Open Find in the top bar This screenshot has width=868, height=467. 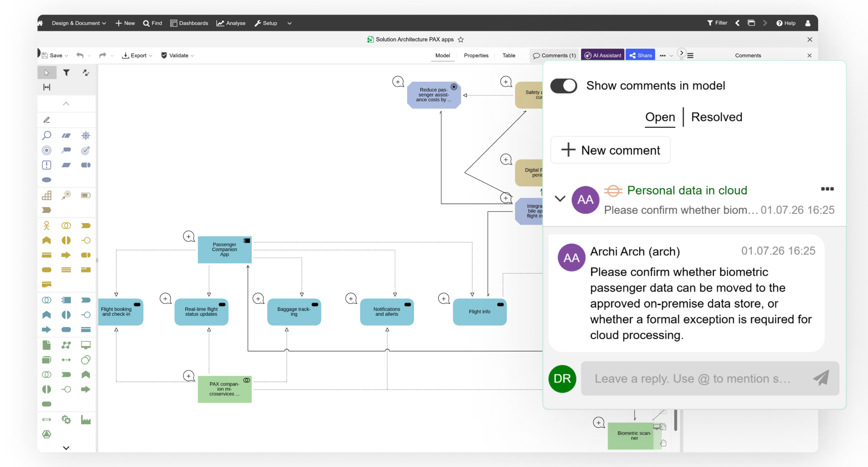(153, 23)
